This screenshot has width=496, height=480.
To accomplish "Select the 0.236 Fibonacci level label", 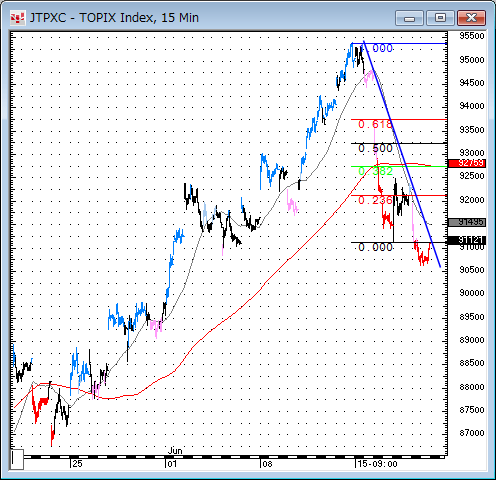I will click(x=375, y=200).
